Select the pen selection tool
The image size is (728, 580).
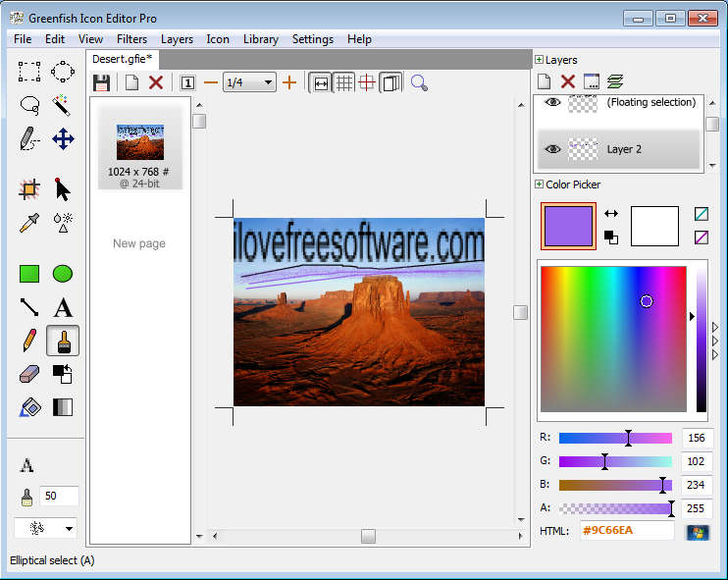(29, 138)
